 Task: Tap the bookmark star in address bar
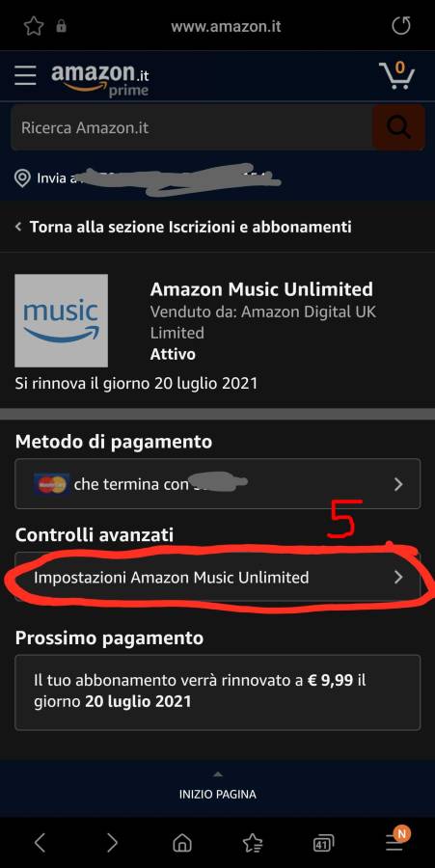(x=34, y=26)
